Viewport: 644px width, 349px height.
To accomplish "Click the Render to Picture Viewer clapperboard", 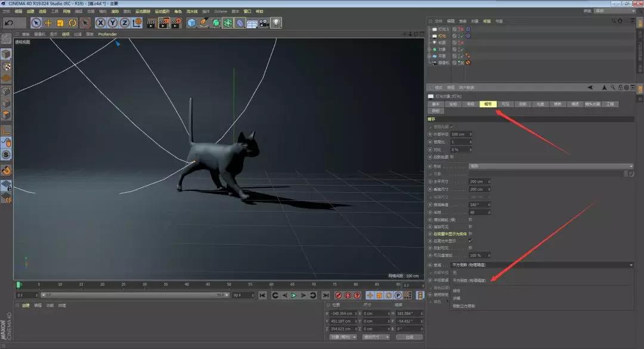I will pos(163,23).
